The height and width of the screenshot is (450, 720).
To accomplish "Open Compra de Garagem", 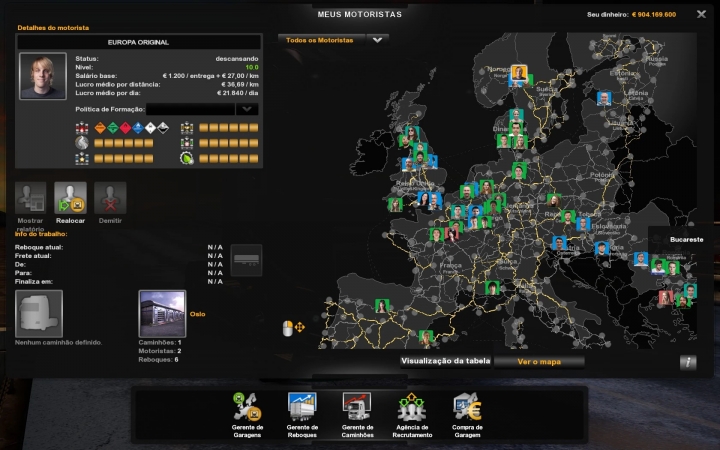I will [x=467, y=414].
